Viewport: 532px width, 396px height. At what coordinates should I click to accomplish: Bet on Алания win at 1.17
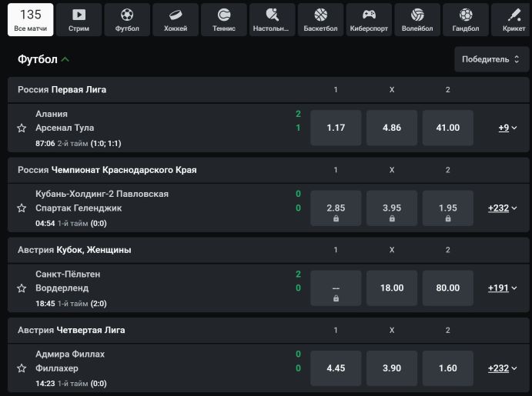click(x=336, y=128)
